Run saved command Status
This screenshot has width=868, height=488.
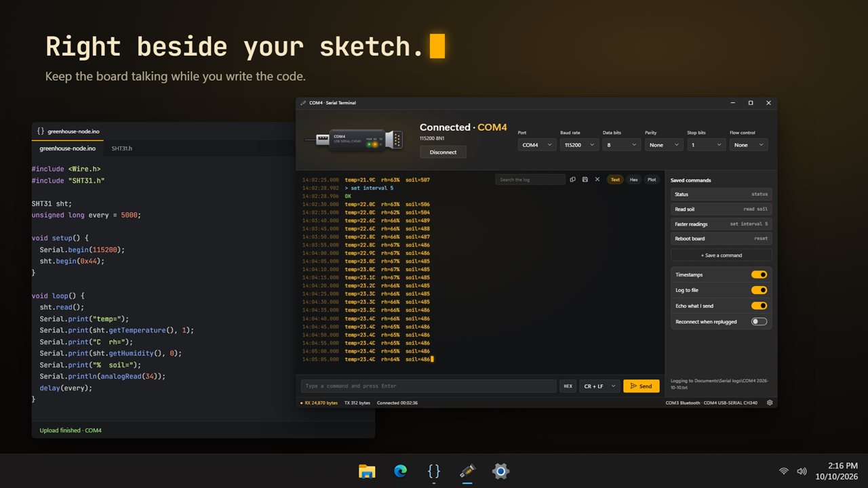point(721,194)
